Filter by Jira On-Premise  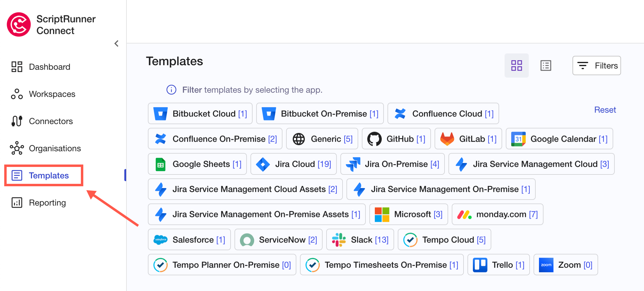393,164
